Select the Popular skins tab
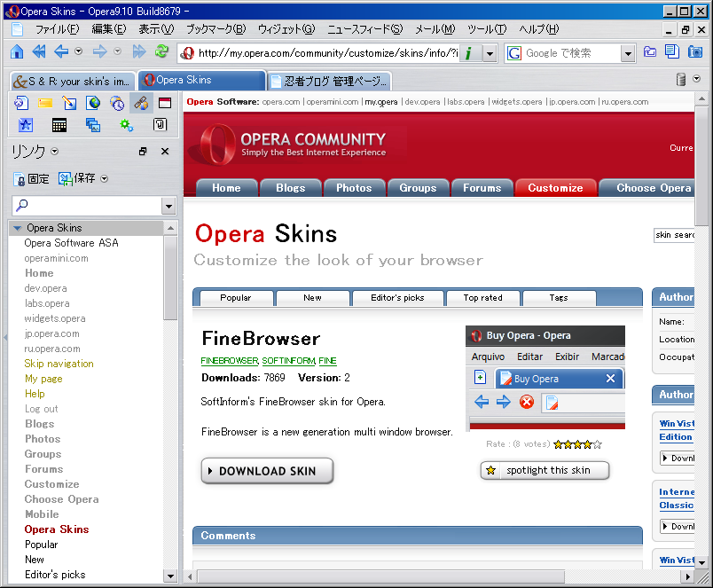The width and height of the screenshot is (713, 588). coord(236,298)
